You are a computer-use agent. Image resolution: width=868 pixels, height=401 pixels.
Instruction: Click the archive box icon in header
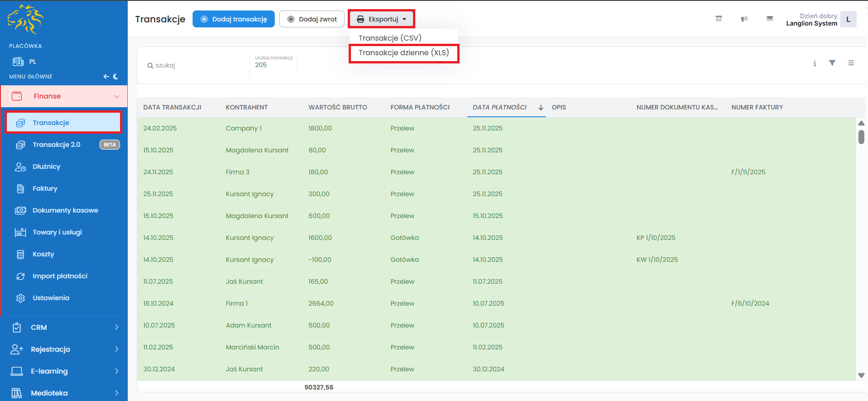click(x=719, y=19)
